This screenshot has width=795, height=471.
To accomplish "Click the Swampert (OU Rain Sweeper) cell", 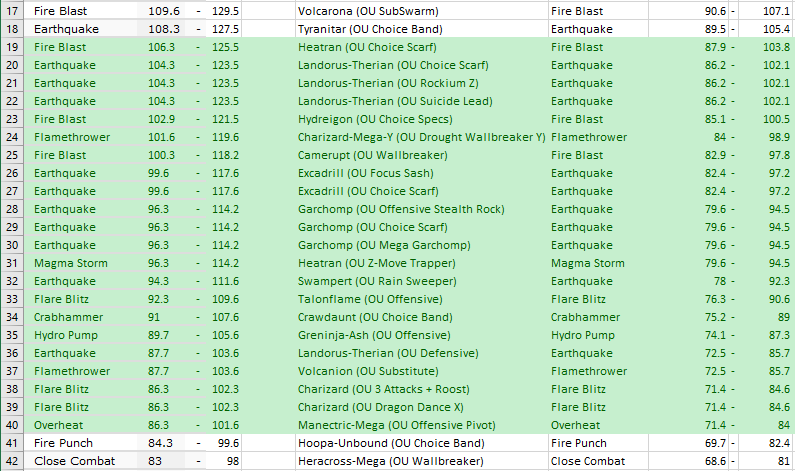I will point(420,281).
